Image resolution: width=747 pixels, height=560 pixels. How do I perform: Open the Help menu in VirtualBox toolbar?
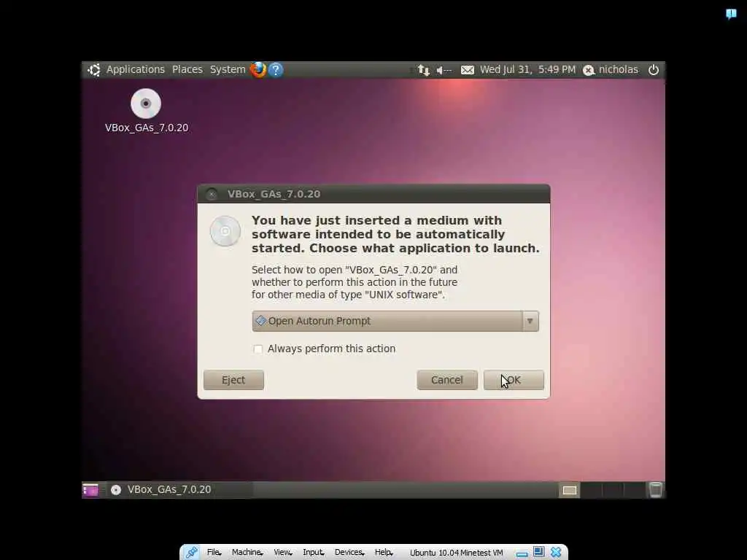point(384,553)
